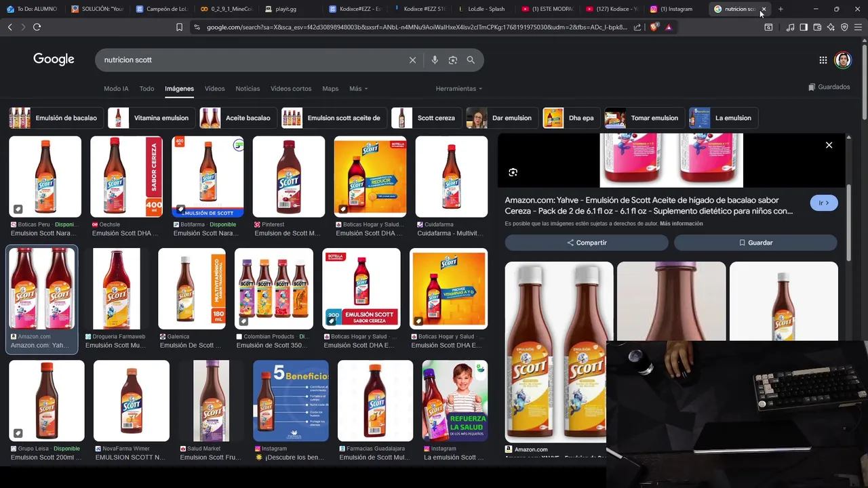The width and height of the screenshot is (868, 488).
Task: Clear the Google search box text
Action: coord(412,60)
